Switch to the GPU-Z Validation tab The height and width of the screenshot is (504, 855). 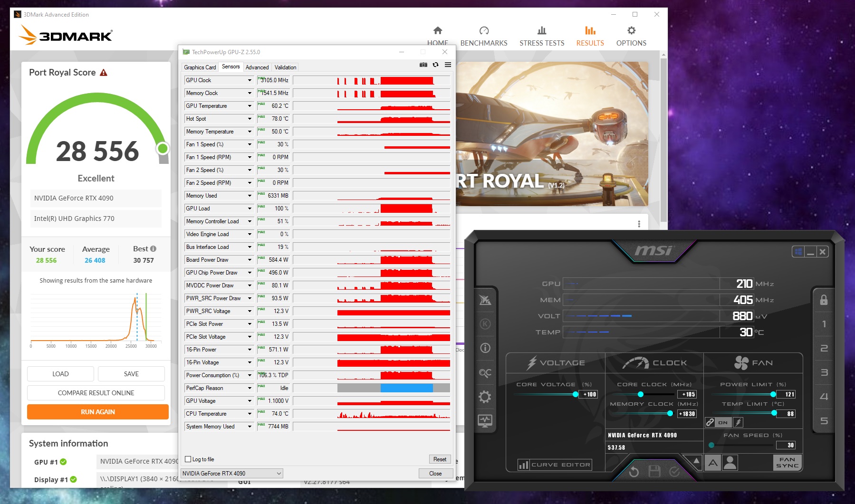[285, 67]
